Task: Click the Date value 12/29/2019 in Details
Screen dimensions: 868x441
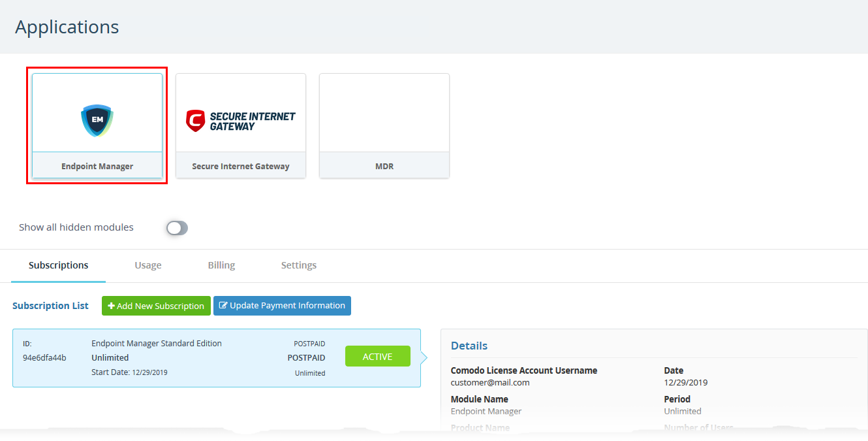Action: 686,383
